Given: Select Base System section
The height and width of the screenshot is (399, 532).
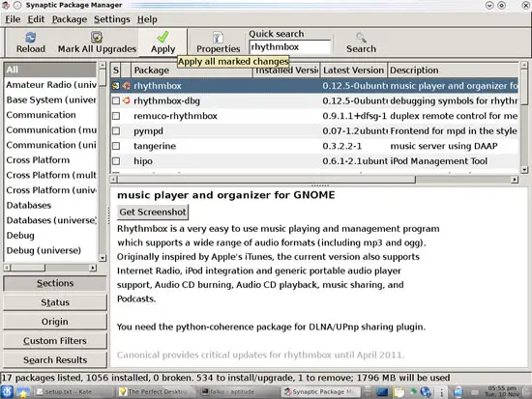Looking at the screenshot, I should [50, 100].
